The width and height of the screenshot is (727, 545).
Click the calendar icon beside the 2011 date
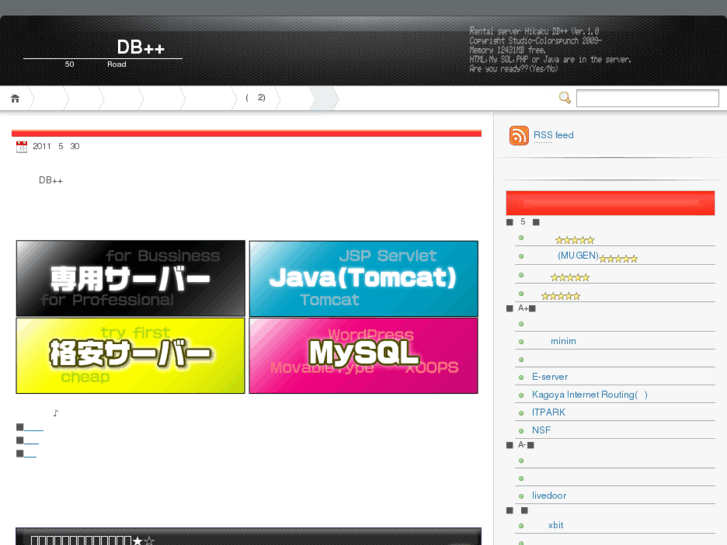tap(22, 147)
